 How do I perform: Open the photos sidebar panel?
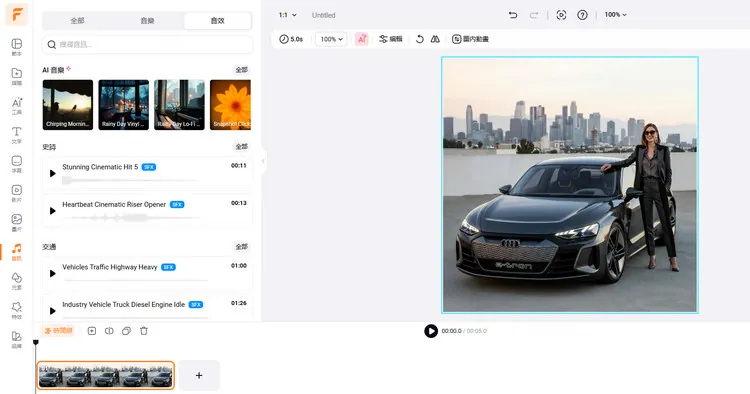(x=16, y=222)
